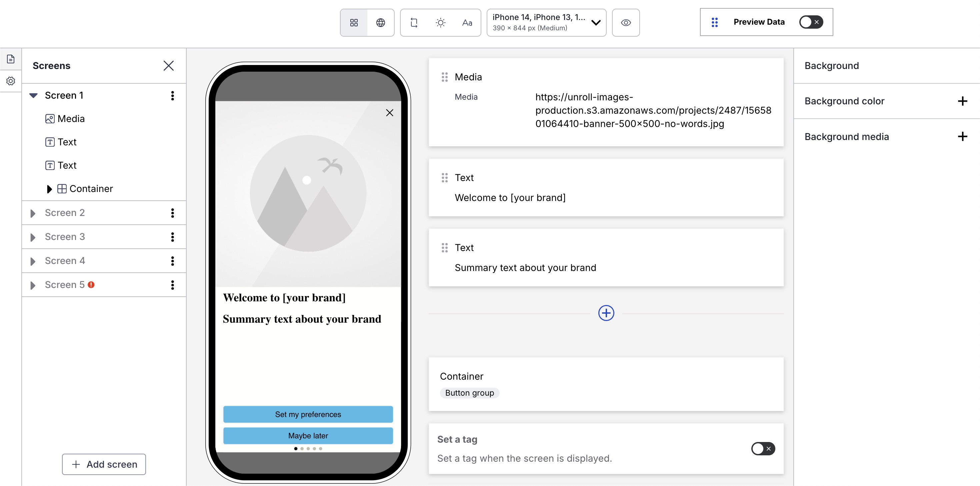This screenshot has height=486, width=980.
Task: Select the first Text item in tree
Action: [61, 142]
